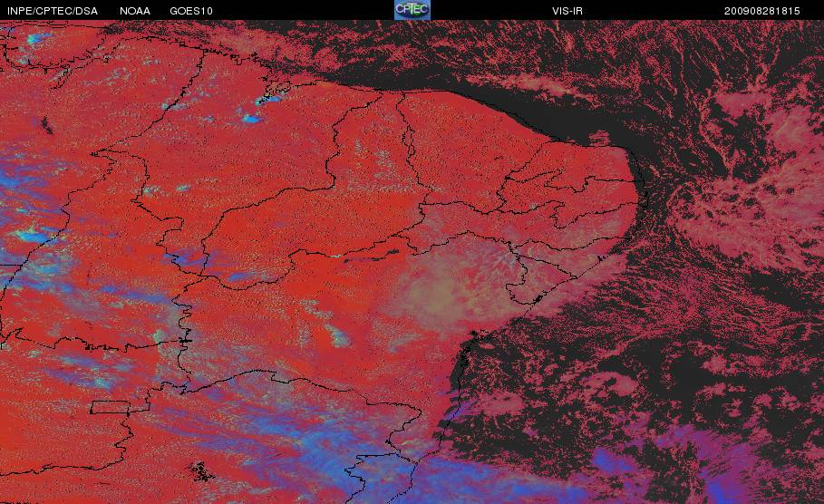Select the INPE/CPTEC/DSA header text
This screenshot has height=504, width=824.
coord(53,11)
